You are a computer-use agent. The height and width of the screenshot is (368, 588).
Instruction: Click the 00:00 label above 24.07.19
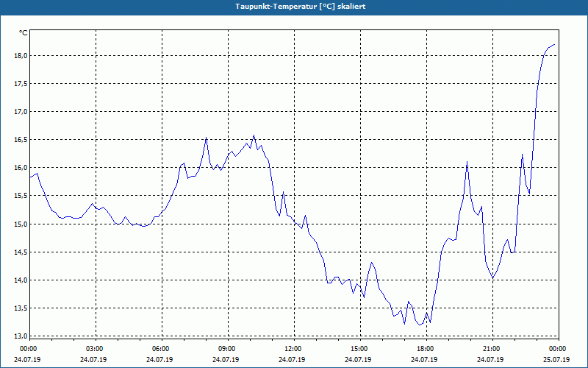point(28,349)
